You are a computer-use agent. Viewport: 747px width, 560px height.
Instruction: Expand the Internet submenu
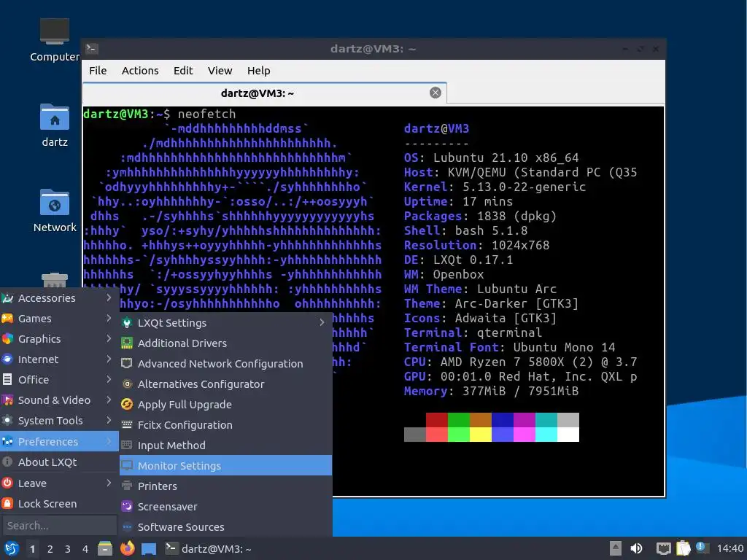pos(59,359)
